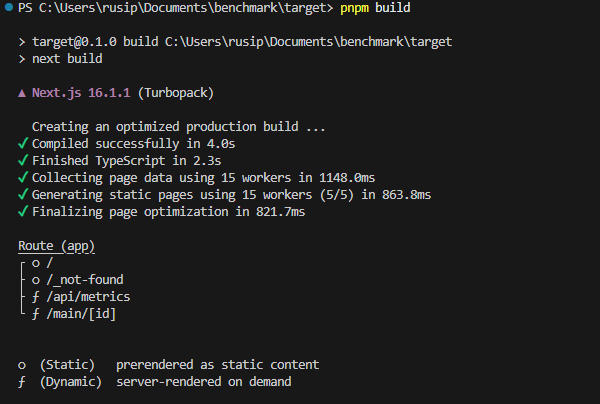Viewport: 600px width, 404px height.
Task: Click the checkmark beside Compiled successfully
Action: pos(22,144)
